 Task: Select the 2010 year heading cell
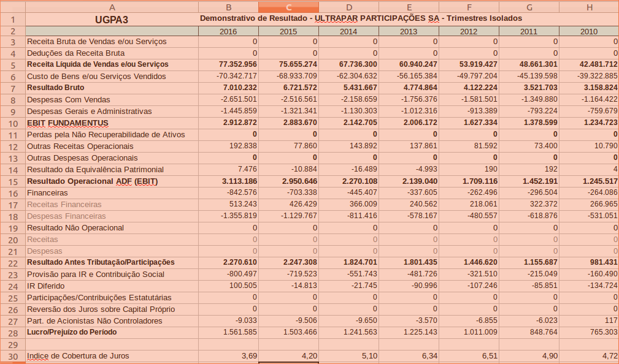589,31
